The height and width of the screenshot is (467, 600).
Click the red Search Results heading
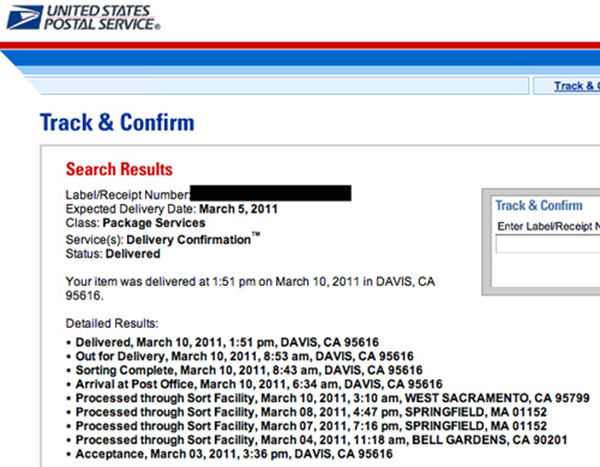coord(119,169)
